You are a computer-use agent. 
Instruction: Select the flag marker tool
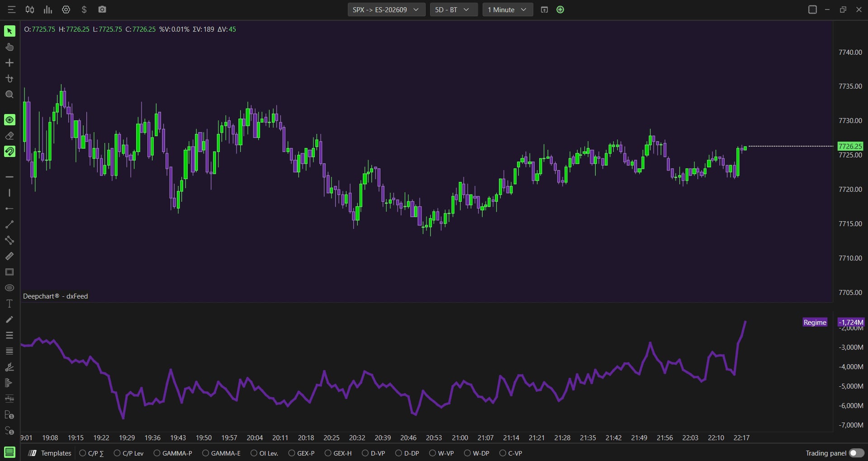pyautogui.click(x=9, y=383)
